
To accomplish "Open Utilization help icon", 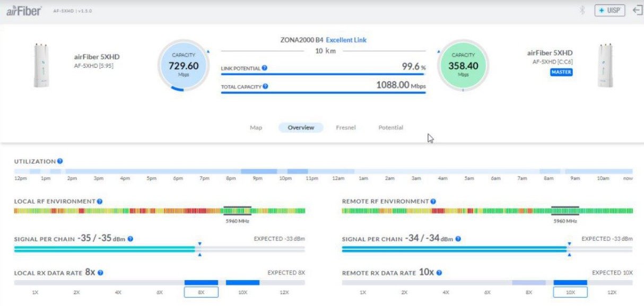I will pos(60,161).
